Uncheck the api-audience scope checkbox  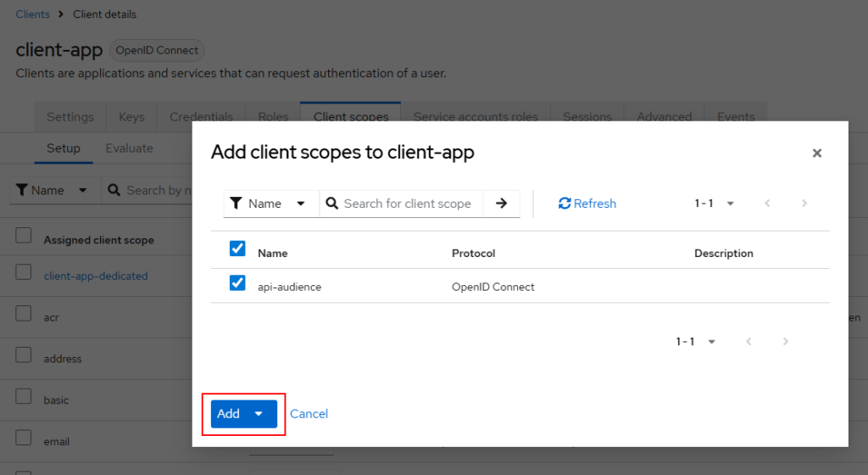237,283
